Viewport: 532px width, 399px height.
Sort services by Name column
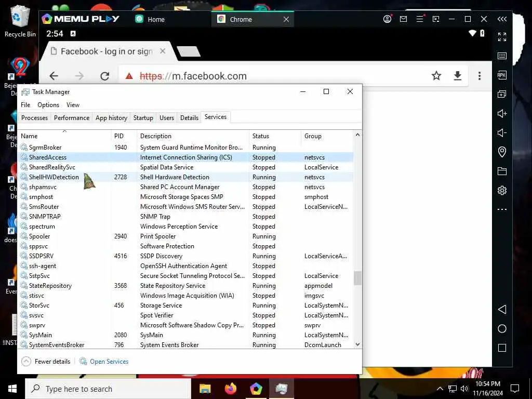coord(64,136)
